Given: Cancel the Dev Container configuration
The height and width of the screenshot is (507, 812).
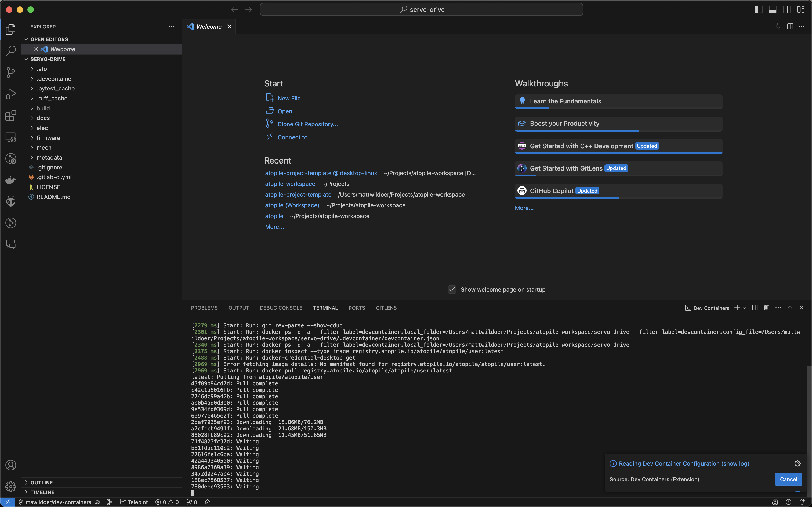Looking at the screenshot, I should pos(788,479).
